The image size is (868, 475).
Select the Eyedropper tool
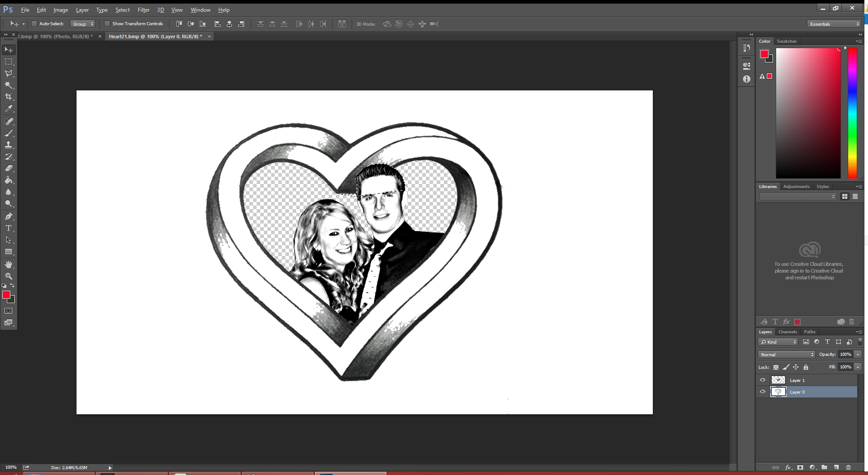click(9, 108)
